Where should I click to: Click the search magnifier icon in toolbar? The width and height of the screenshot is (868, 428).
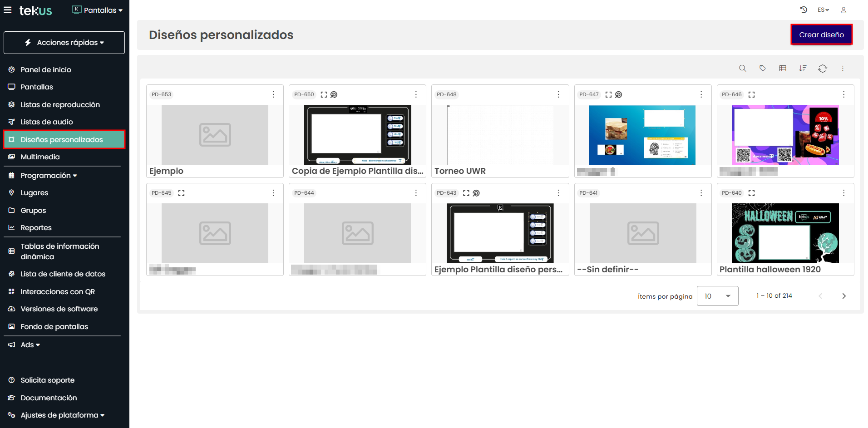point(742,68)
